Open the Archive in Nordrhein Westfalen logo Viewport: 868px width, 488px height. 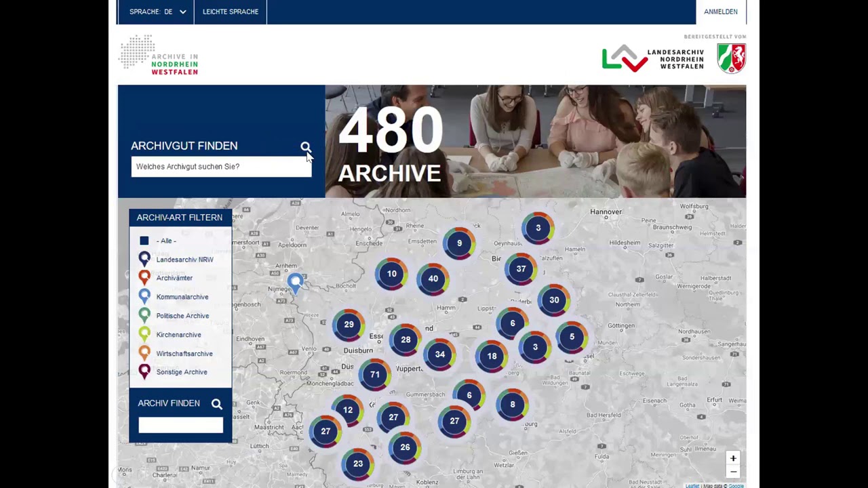[x=159, y=55]
